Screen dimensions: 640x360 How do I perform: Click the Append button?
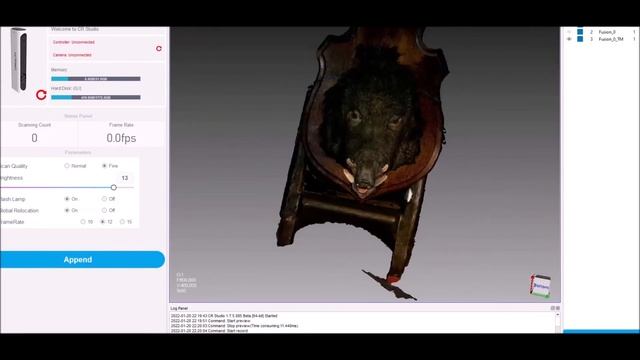82,260
